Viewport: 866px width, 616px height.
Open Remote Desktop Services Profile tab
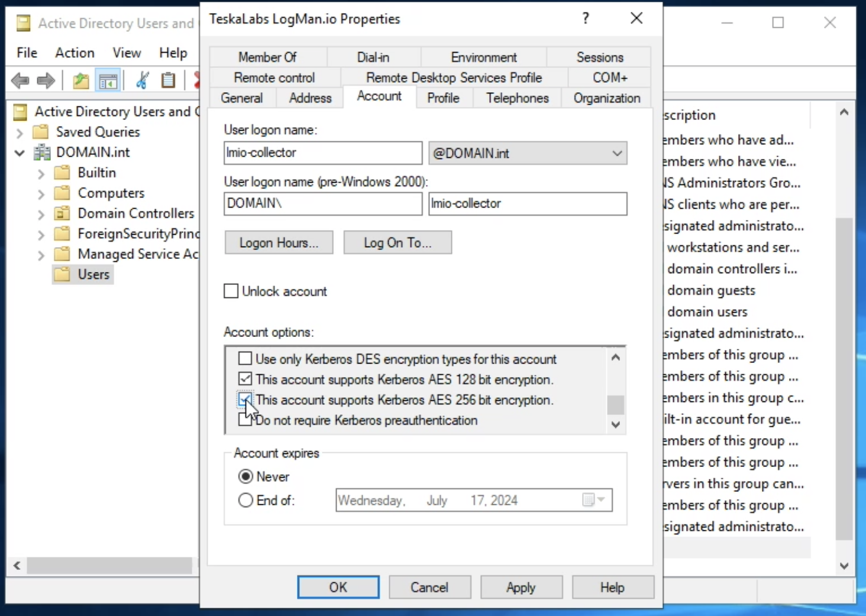(x=454, y=77)
